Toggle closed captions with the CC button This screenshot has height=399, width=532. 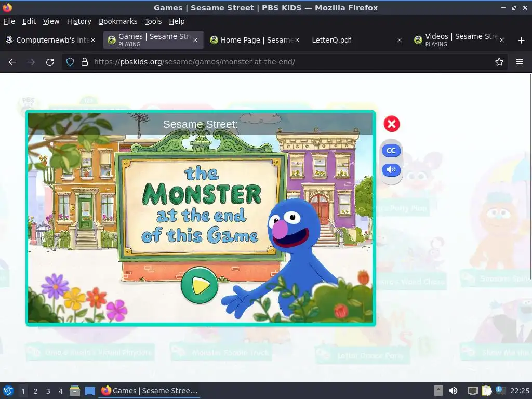pos(391,151)
